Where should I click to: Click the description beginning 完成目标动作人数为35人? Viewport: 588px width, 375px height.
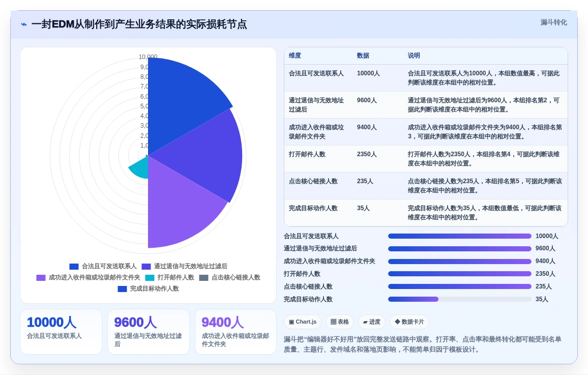coord(485,213)
